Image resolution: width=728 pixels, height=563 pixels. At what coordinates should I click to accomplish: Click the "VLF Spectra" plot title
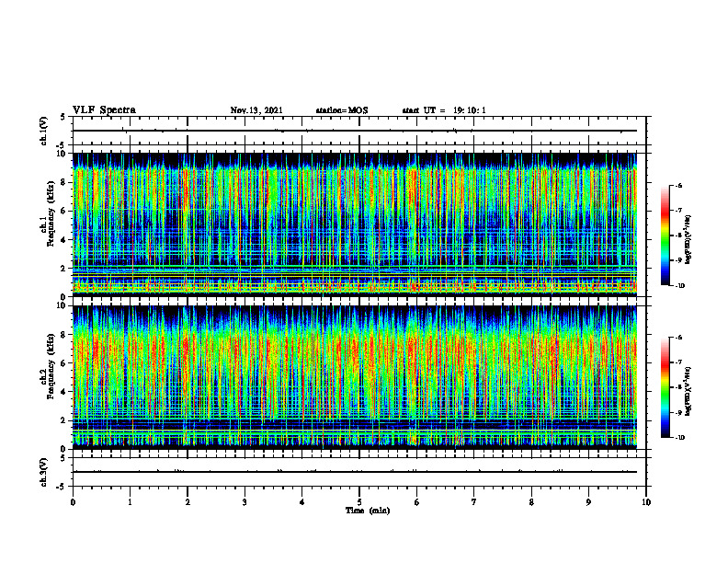tap(104, 110)
